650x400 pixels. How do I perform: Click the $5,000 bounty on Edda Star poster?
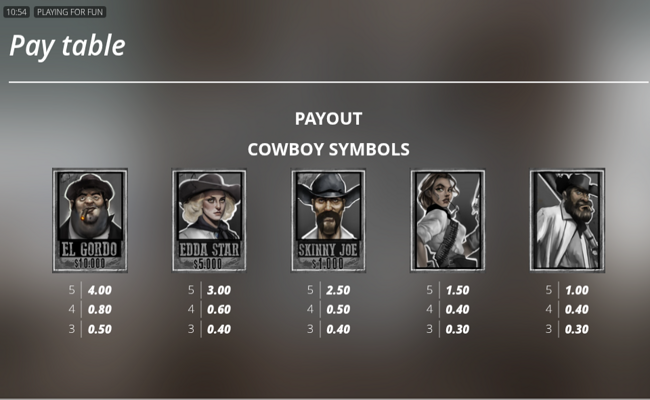tap(208, 263)
